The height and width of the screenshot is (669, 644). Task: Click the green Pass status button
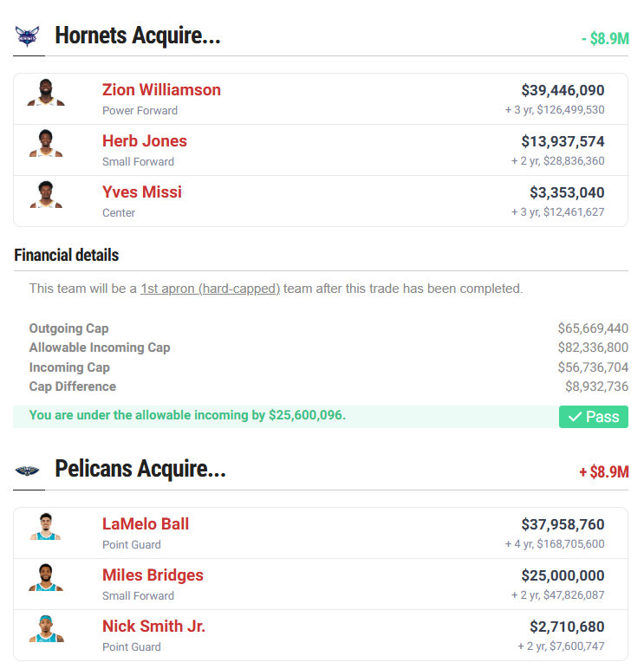(594, 417)
